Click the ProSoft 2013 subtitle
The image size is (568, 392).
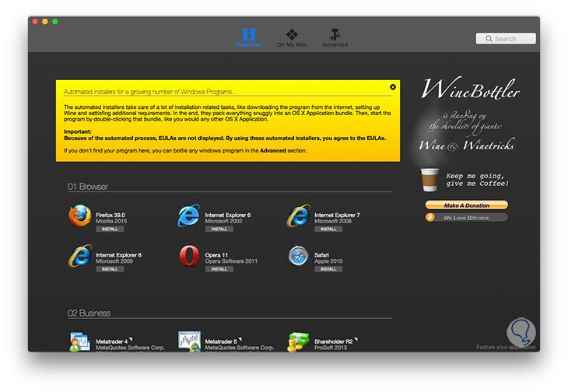coord(331,348)
